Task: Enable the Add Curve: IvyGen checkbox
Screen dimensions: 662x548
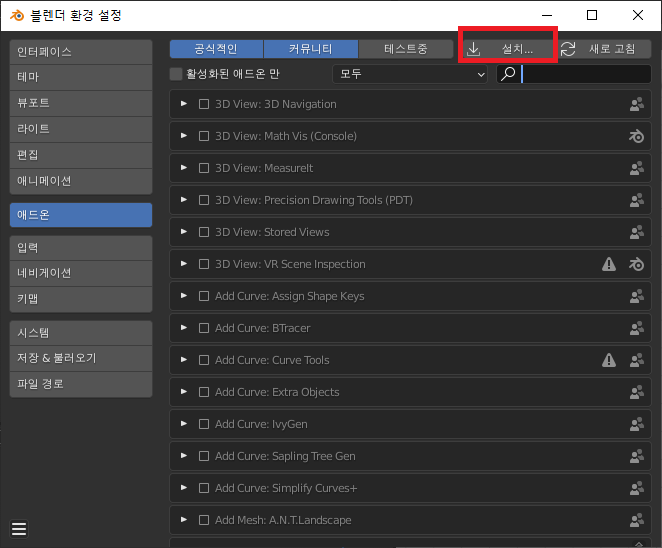Action: click(204, 424)
